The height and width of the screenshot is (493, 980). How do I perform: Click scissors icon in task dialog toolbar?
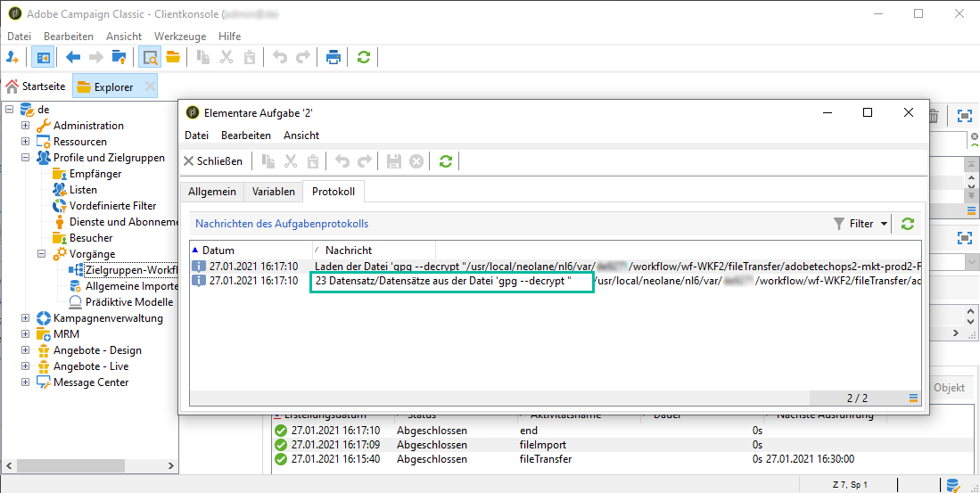[290, 161]
